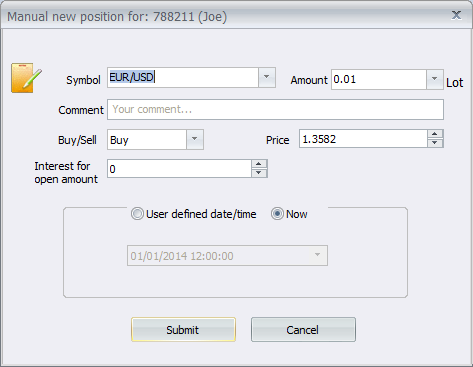
Task: Close the Manual new position dialog
Action: coord(456,15)
